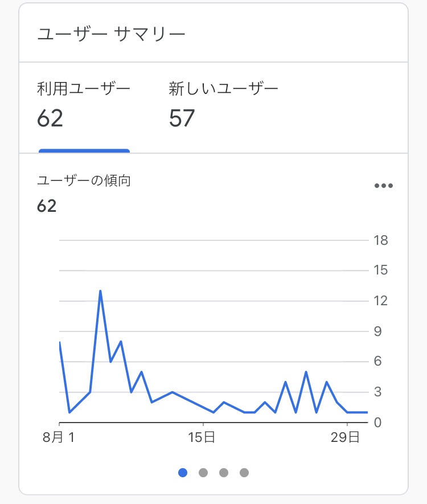The height and width of the screenshot is (504, 427).
Task: Click the 15日 x-axis label
Action: click(x=202, y=437)
